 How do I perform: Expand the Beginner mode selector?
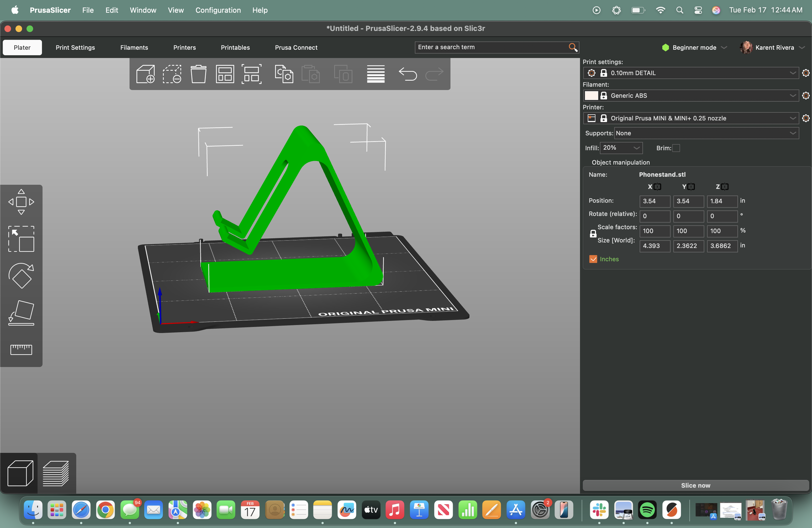tap(694, 47)
